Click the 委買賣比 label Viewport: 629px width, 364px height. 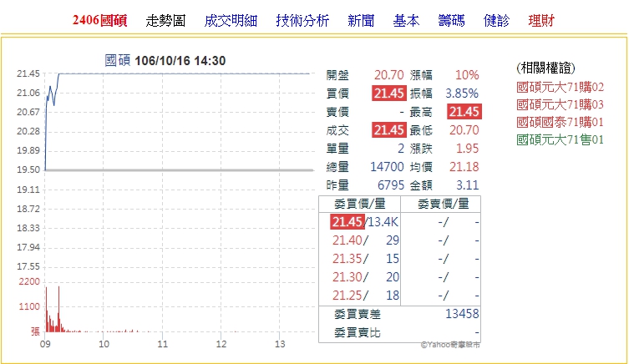coord(358,333)
